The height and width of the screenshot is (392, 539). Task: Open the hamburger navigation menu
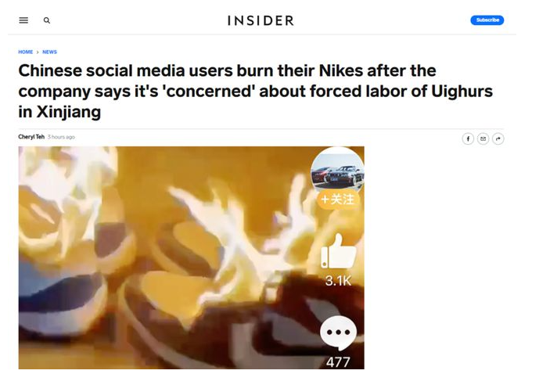23,20
